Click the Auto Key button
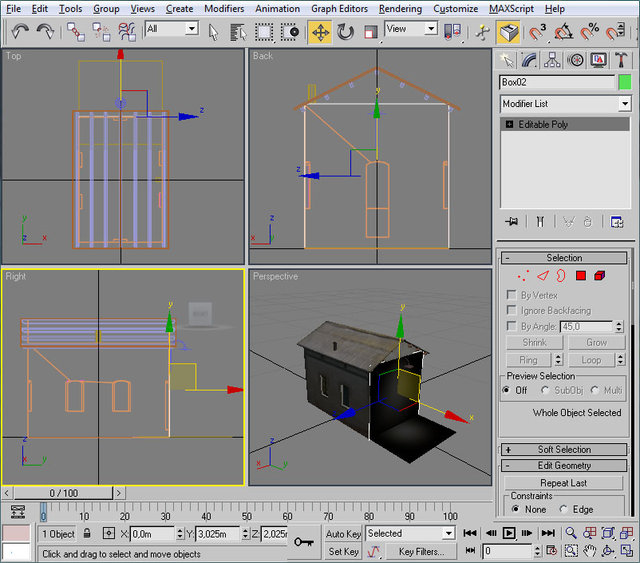Viewport: 640px width, 563px height. tap(343, 534)
